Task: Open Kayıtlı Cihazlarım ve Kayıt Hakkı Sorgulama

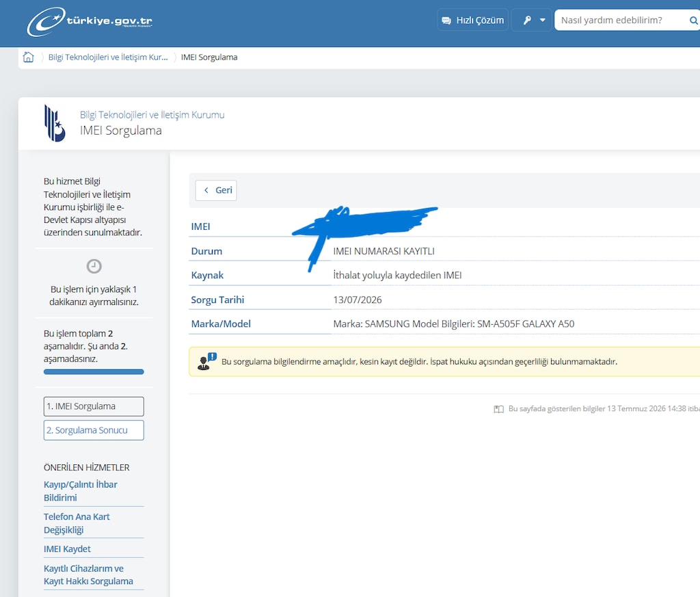Action: point(88,574)
